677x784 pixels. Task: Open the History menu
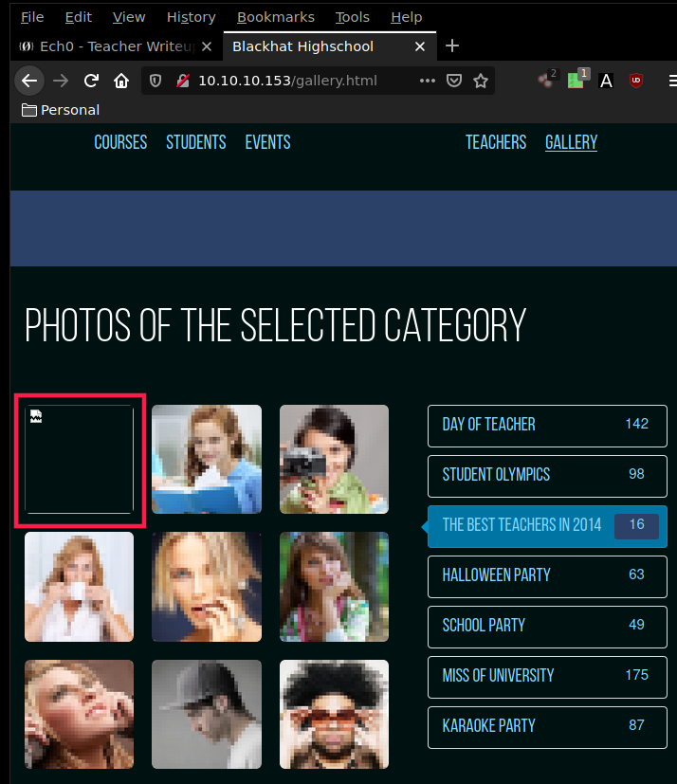click(x=191, y=17)
